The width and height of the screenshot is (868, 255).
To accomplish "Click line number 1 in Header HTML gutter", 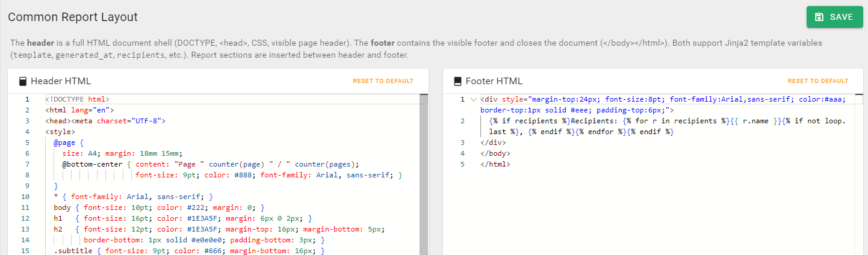I will pyautogui.click(x=27, y=99).
